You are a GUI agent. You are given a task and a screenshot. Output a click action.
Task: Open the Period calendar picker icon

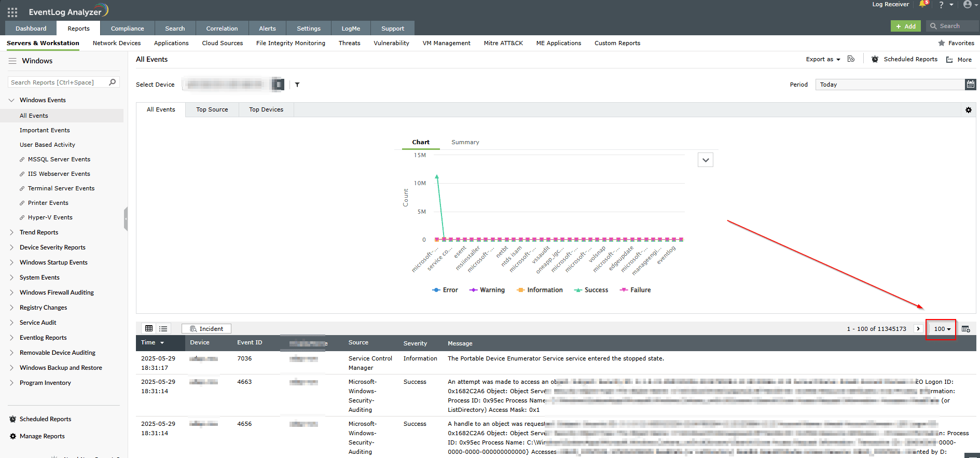[x=970, y=85]
